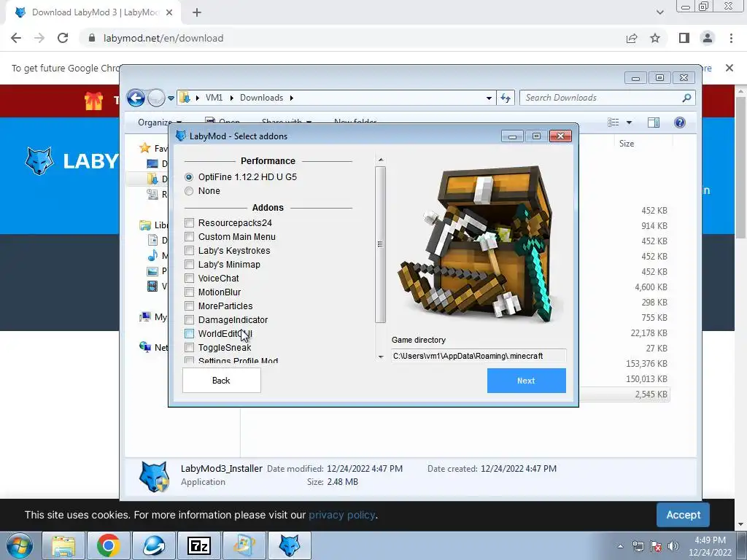Open a new Chrome tab
The image size is (747, 560).
[x=197, y=13]
